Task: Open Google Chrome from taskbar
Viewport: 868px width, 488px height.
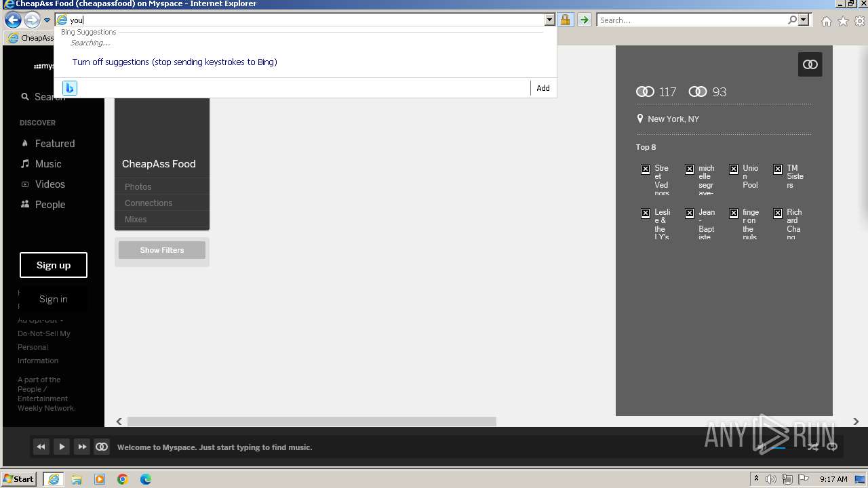Action: [x=123, y=479]
